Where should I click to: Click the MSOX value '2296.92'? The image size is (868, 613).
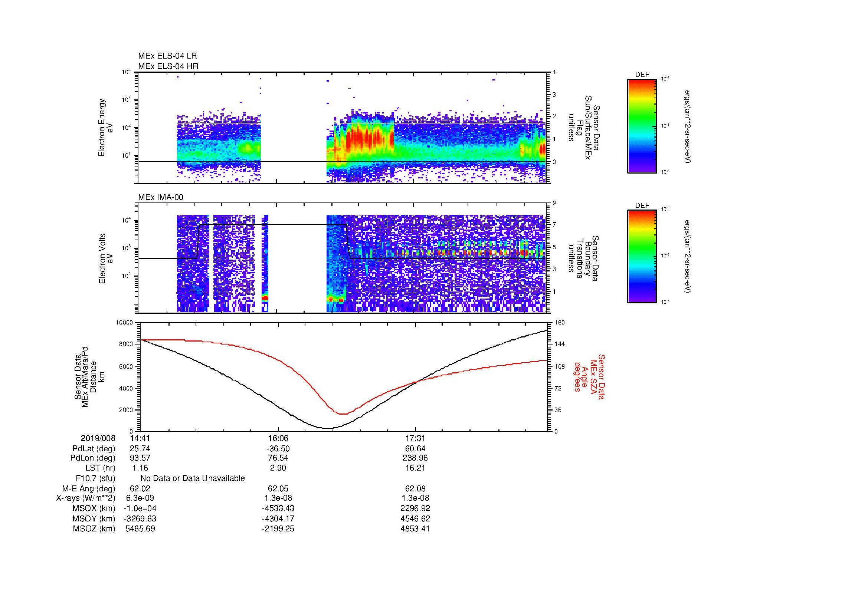(415, 508)
